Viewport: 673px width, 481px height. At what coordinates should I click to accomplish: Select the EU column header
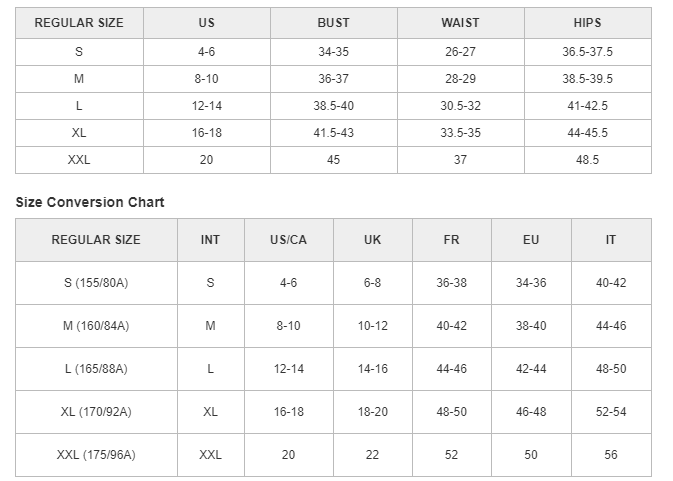(x=531, y=240)
